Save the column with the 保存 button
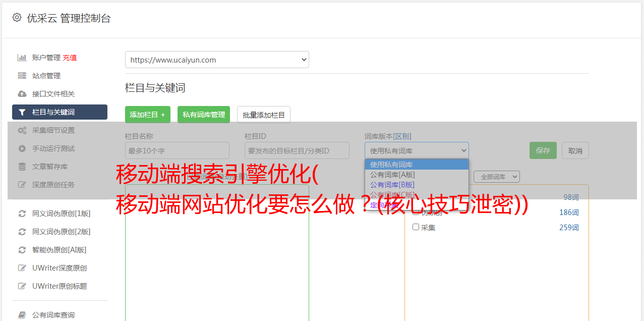644x321 pixels. pyautogui.click(x=543, y=150)
